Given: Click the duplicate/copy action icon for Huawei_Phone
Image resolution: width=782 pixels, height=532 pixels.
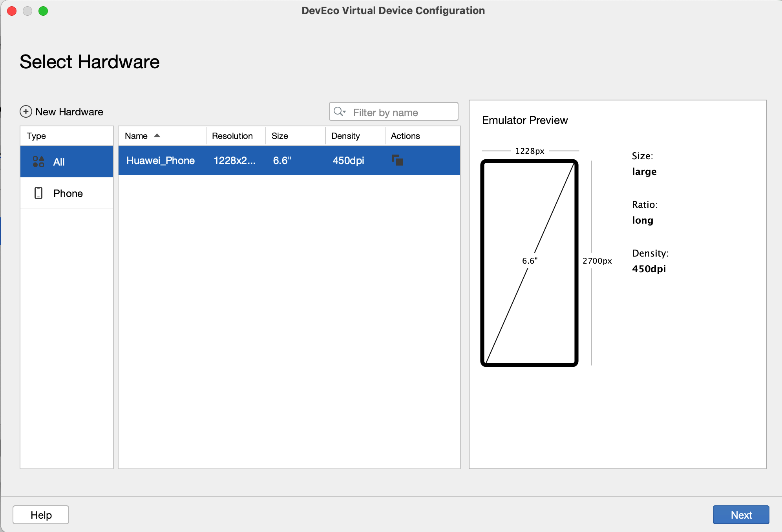Looking at the screenshot, I should (398, 160).
